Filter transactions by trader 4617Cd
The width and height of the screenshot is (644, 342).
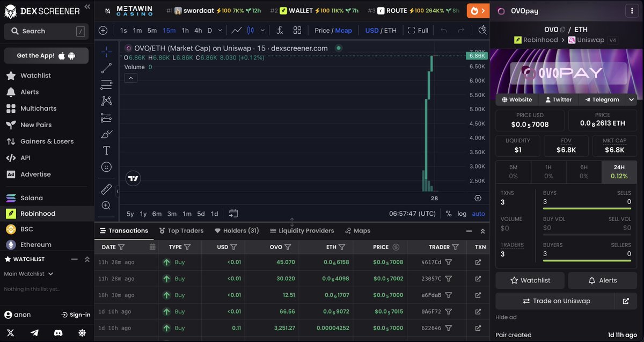[x=449, y=263]
